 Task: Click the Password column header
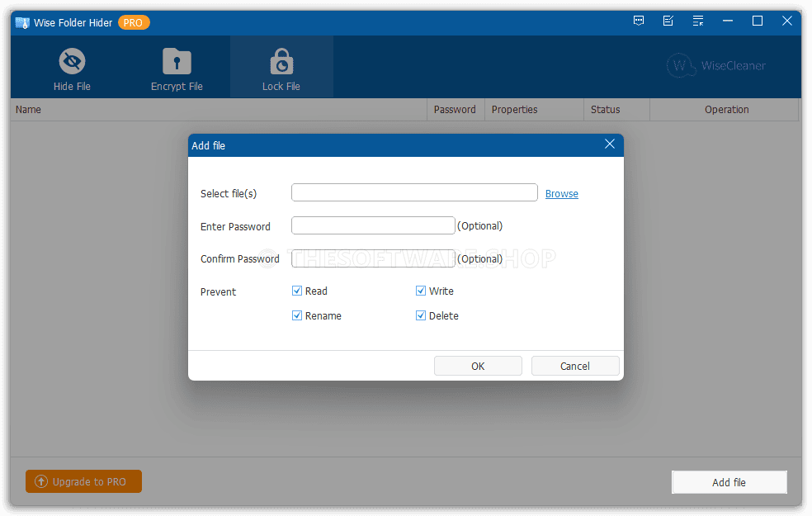[456, 110]
